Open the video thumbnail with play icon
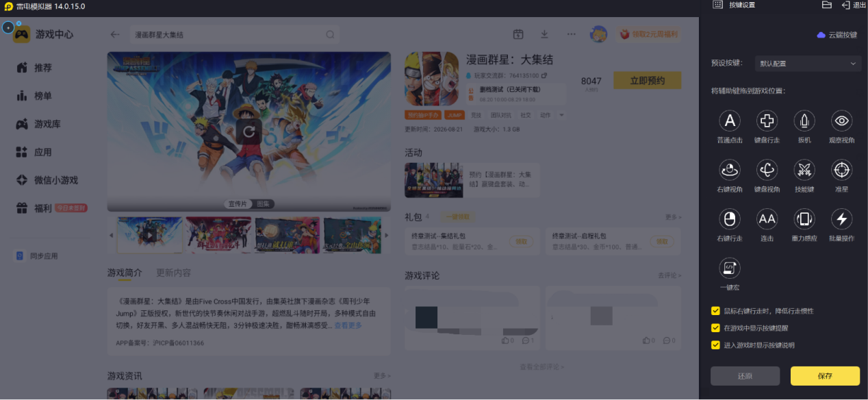The height and width of the screenshot is (400, 868). coord(150,235)
